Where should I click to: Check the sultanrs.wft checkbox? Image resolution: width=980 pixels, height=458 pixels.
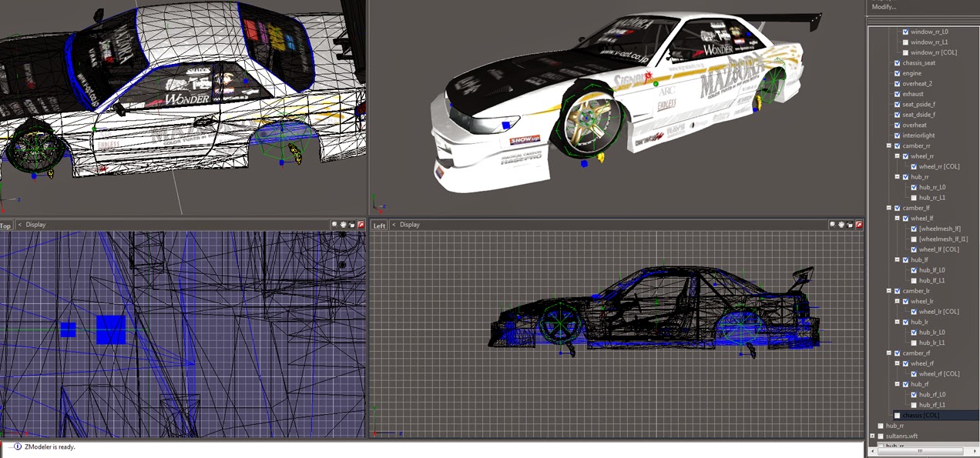(x=881, y=436)
